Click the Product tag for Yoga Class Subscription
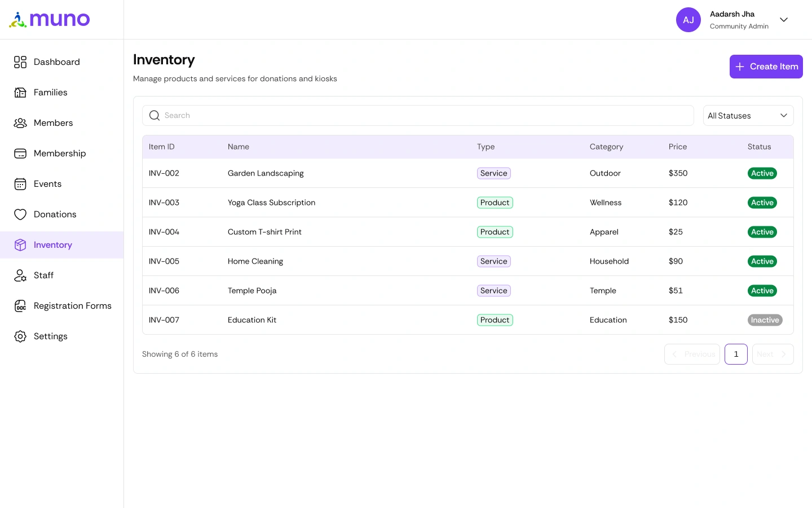The image size is (812, 508). [495, 203]
